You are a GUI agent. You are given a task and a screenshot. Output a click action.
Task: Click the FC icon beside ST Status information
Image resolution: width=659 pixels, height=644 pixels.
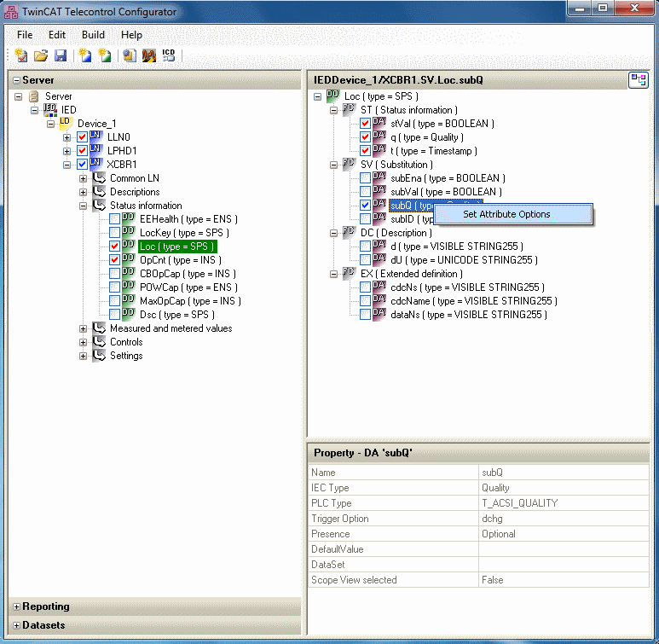coord(349,109)
